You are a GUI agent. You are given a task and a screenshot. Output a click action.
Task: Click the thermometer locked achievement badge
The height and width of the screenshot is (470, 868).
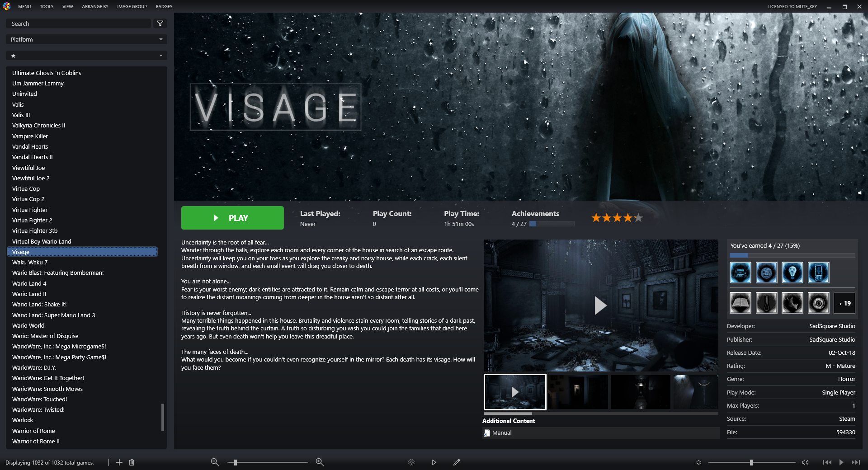(x=766, y=303)
